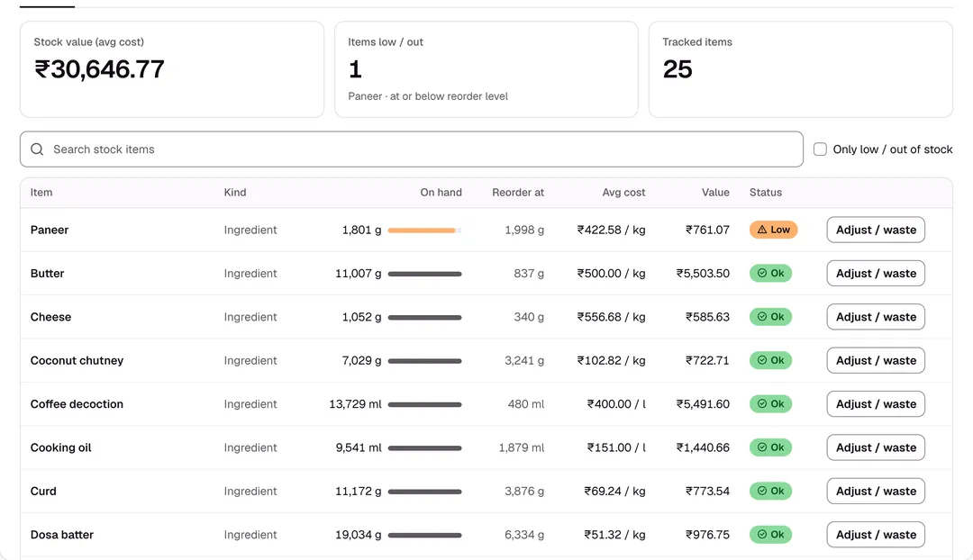Open Adjust / waste for Cheese
The image size is (973, 560).
coord(876,316)
